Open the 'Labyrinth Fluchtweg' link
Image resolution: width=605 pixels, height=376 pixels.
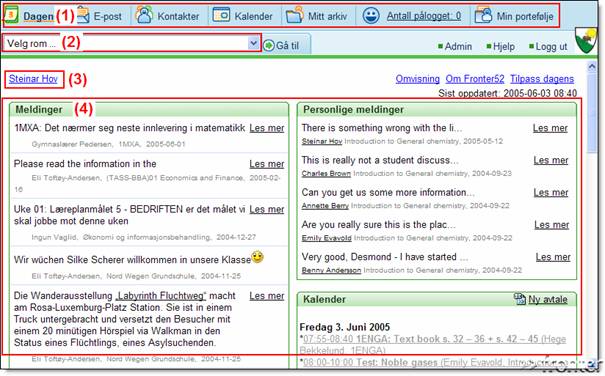click(x=161, y=296)
